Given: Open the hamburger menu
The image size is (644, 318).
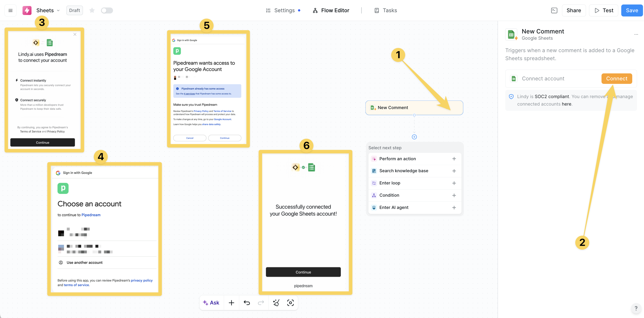Looking at the screenshot, I should [x=10, y=10].
